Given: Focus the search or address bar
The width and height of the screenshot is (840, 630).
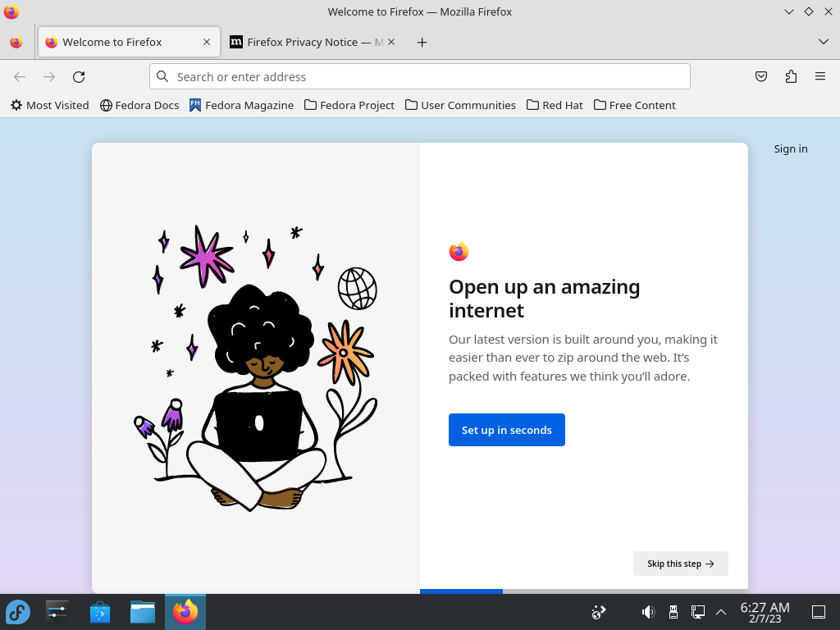Looking at the screenshot, I should pyautogui.click(x=420, y=76).
